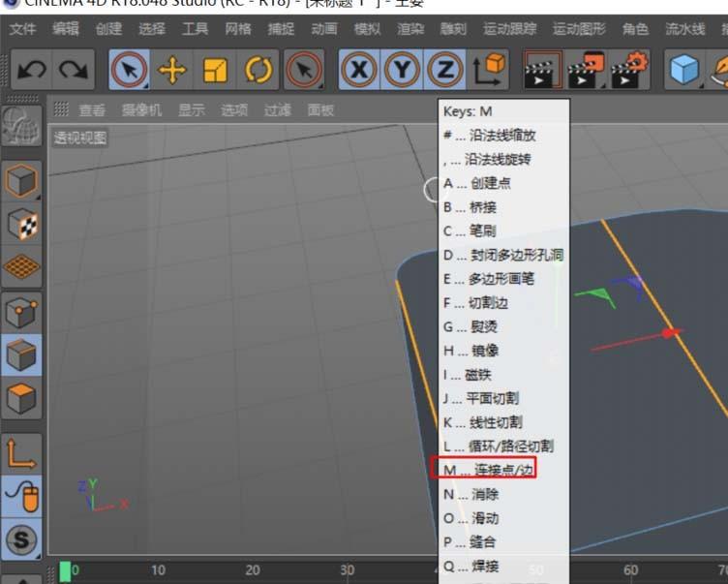This screenshot has width=728, height=584.
Task: Open the viewport 显示 menu
Action: (x=192, y=110)
